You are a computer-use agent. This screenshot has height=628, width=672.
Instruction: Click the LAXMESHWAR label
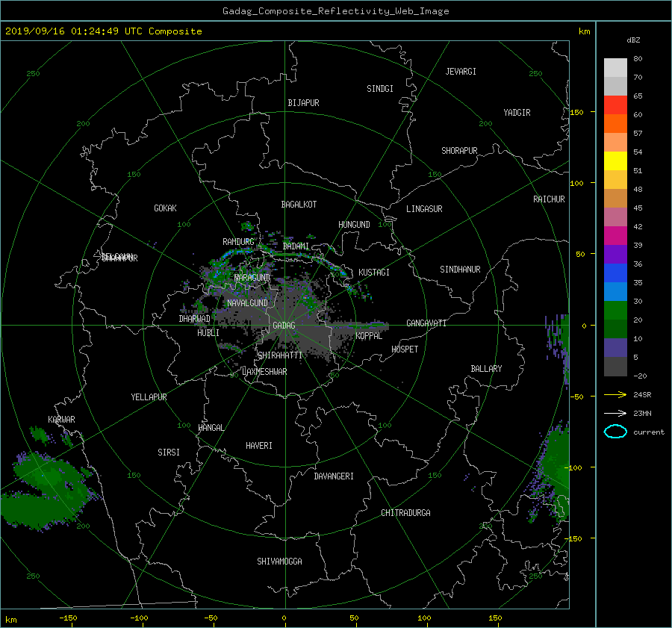point(264,372)
